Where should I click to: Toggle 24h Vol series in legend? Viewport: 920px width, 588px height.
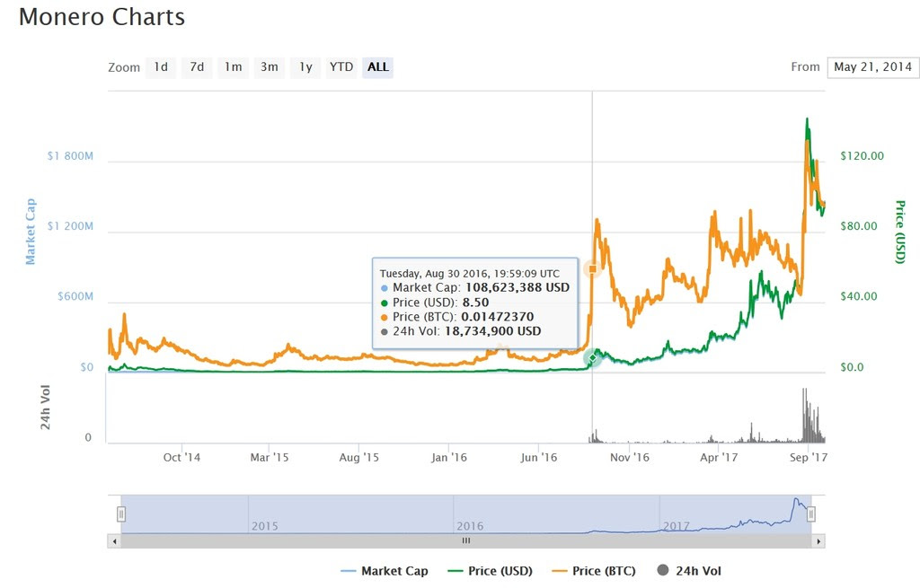tap(689, 570)
